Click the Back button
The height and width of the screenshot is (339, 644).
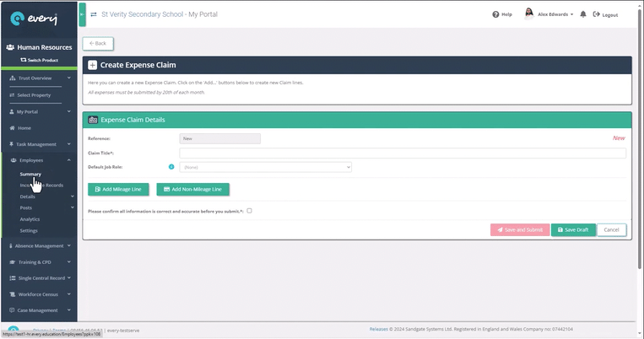coord(98,43)
